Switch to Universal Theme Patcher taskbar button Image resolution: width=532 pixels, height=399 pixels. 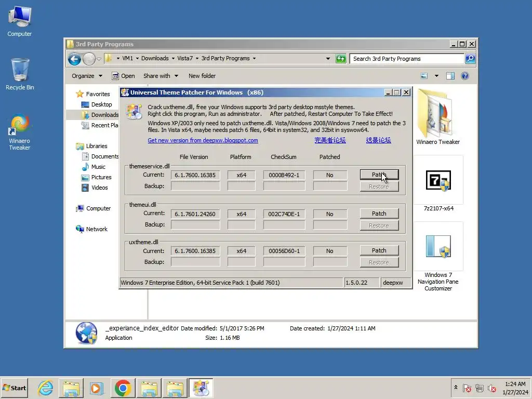pos(201,388)
